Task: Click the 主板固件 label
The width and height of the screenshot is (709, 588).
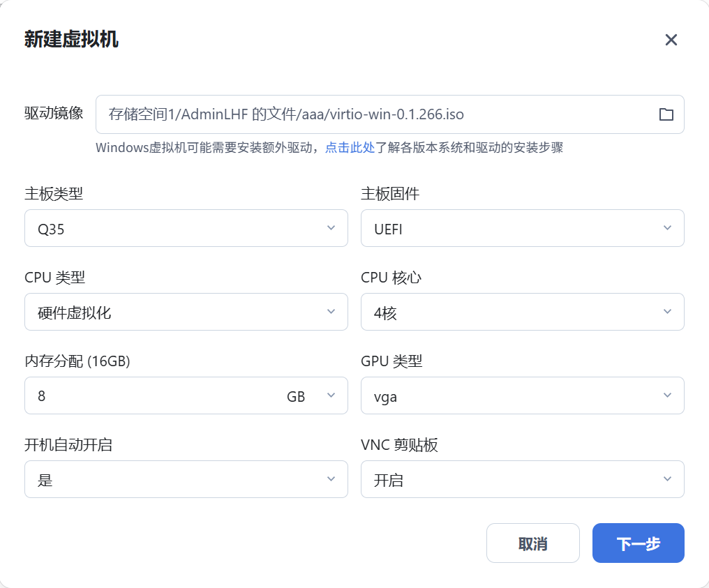Action: (390, 194)
